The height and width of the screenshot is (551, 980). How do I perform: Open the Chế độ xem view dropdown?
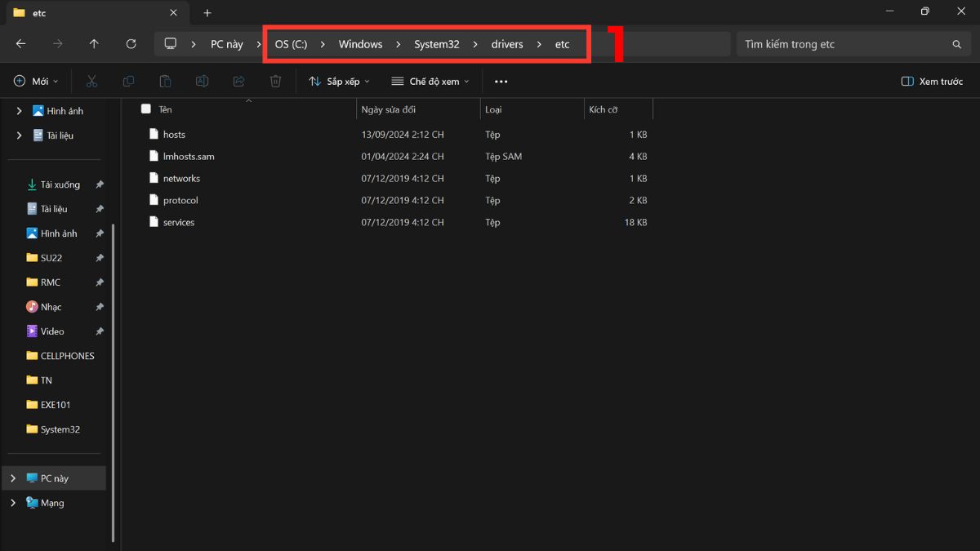(430, 82)
